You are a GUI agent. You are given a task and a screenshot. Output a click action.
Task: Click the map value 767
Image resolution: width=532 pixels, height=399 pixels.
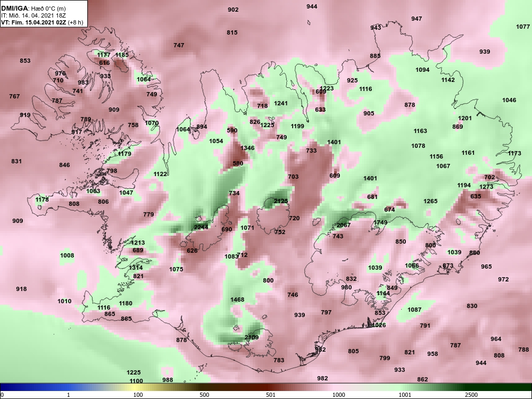[14, 96]
